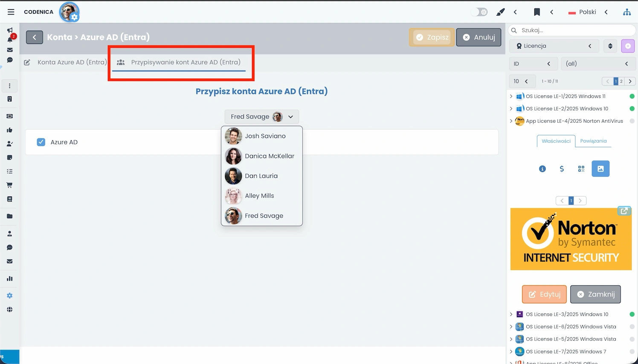Open the hamburger main menu
638x364 pixels.
point(11,12)
